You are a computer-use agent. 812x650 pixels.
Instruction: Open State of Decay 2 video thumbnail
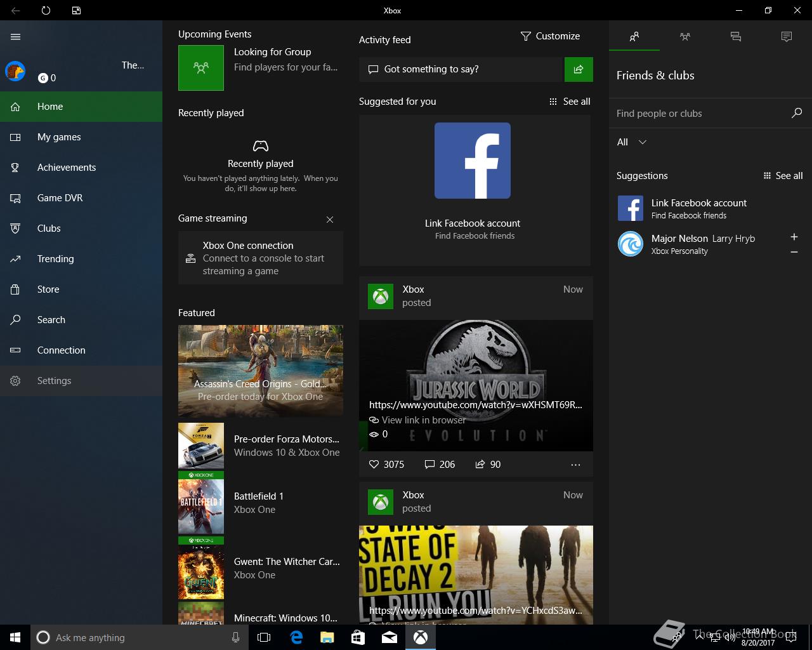476,574
